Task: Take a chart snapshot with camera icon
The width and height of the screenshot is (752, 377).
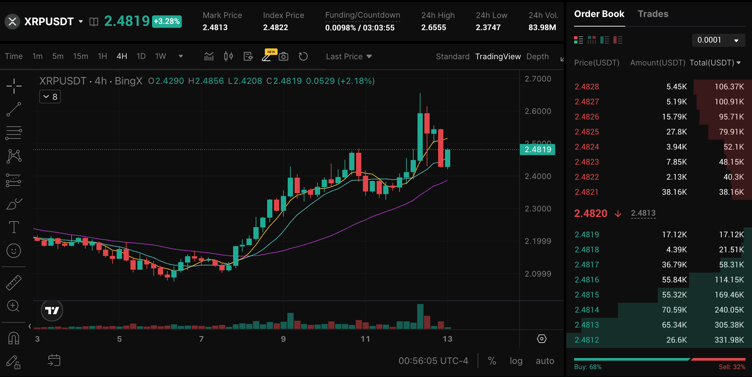Action: point(283,57)
